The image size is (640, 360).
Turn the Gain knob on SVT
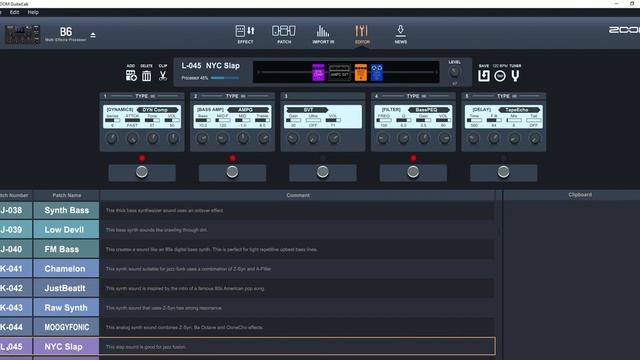click(x=293, y=138)
